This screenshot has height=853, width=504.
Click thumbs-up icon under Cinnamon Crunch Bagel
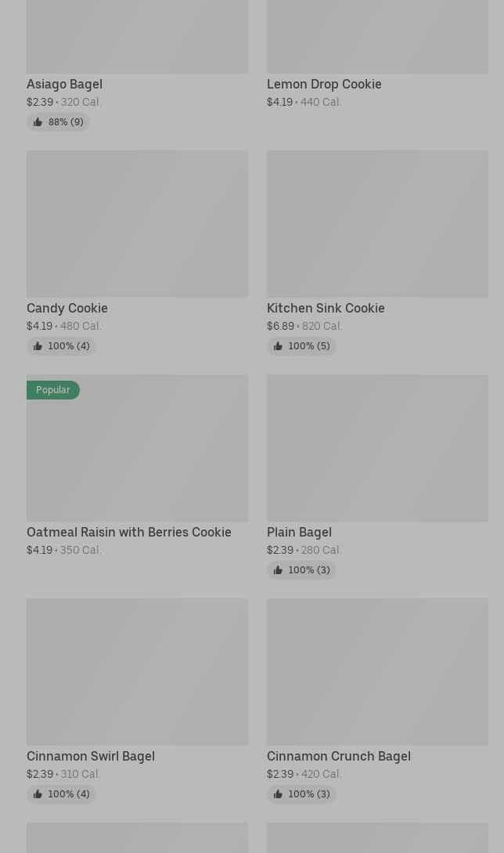coord(278,794)
